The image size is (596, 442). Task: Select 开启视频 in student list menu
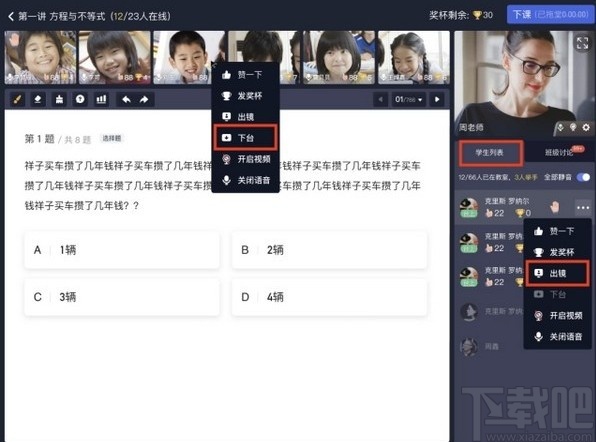[557, 315]
